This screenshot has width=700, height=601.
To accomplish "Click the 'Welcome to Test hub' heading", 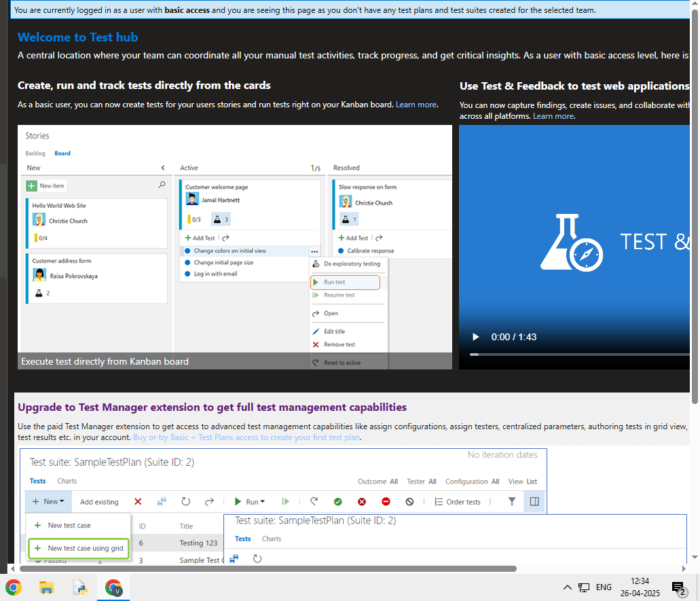I will [77, 37].
